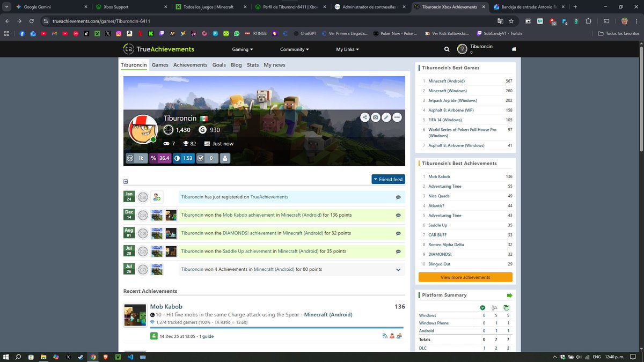Viewport: 644px width, 362px height.
Task: Open the Chrome tab search dropdown arrow
Action: [6, 7]
